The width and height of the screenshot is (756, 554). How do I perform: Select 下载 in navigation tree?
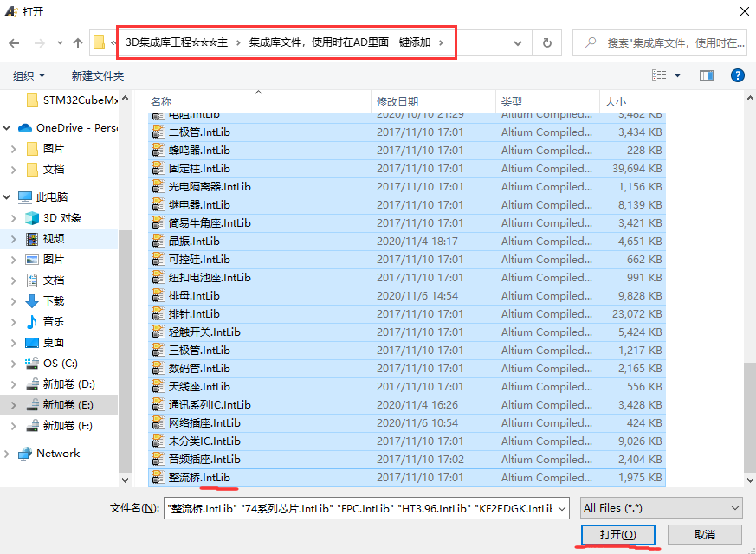click(45, 300)
